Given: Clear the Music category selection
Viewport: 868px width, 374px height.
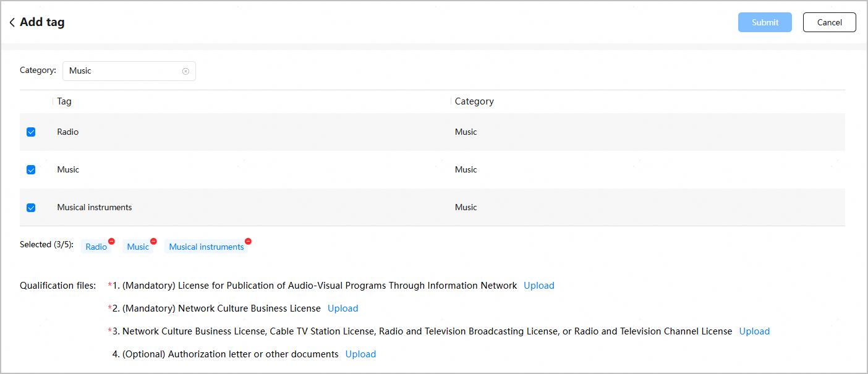Looking at the screenshot, I should pyautogui.click(x=185, y=71).
